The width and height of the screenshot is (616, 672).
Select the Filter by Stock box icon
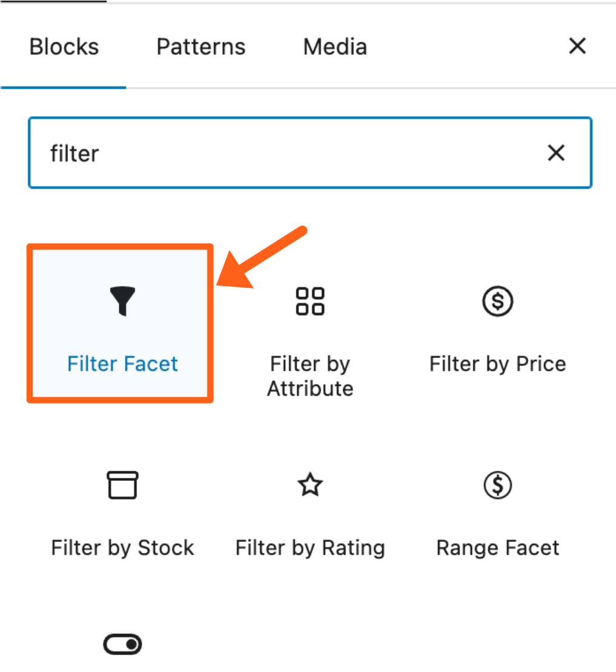[x=123, y=485]
